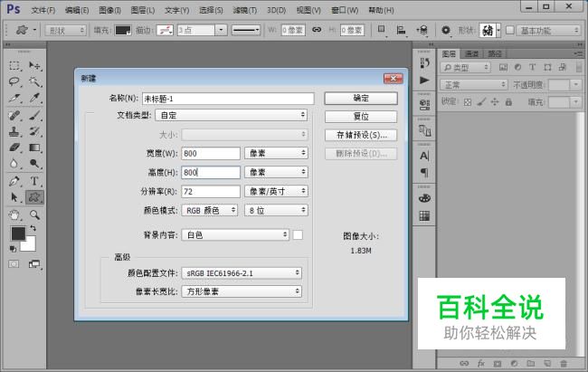
Task: Lock image pixels brush icon
Action: (x=481, y=101)
